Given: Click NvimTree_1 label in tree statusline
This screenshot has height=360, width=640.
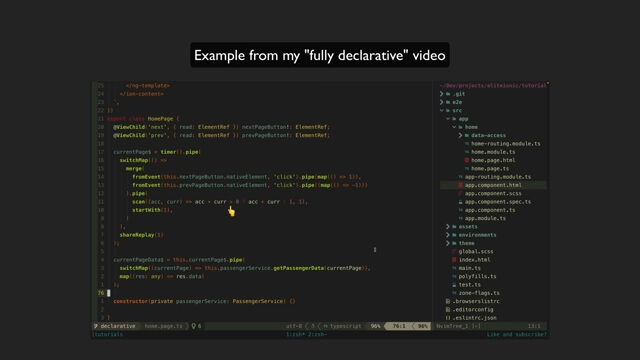Looking at the screenshot, I should (451, 326).
